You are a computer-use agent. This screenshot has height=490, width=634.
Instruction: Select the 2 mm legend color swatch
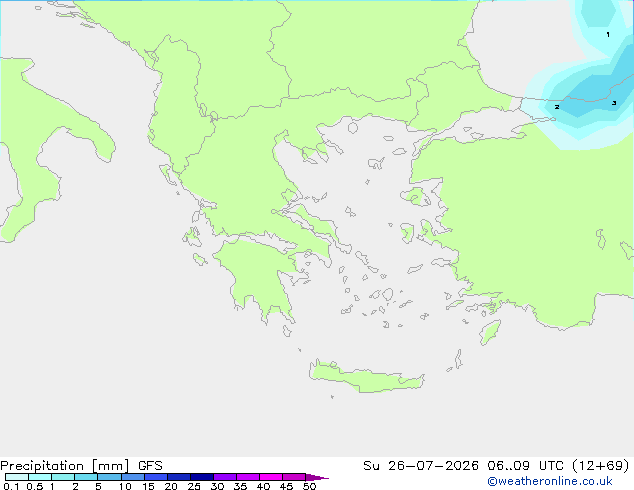[x=86, y=477]
